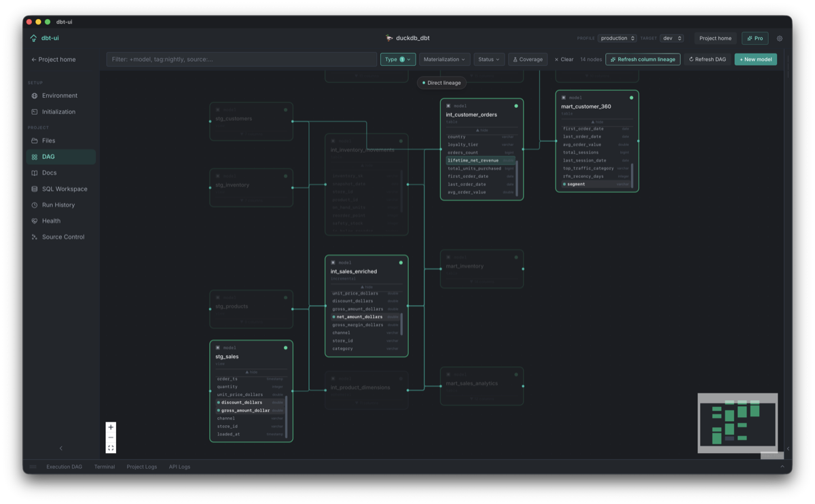
Task: Click the fit view icon
Action: (x=111, y=448)
